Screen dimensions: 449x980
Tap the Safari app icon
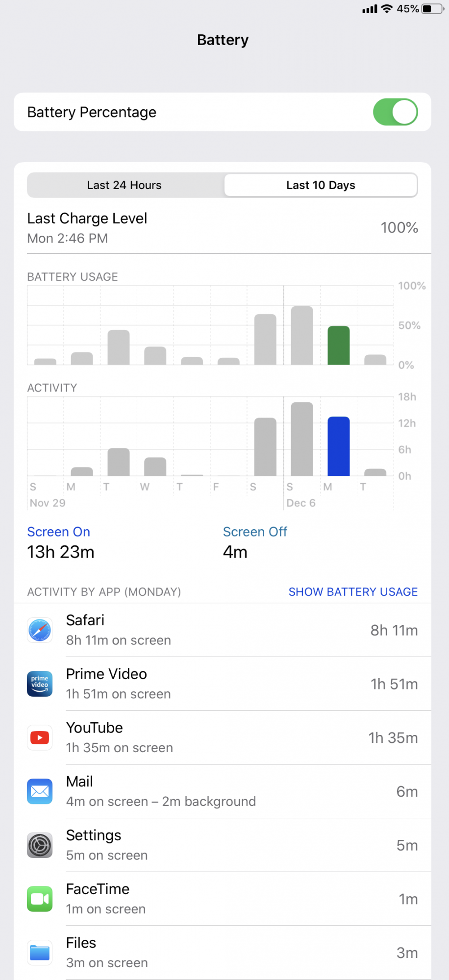coord(40,630)
